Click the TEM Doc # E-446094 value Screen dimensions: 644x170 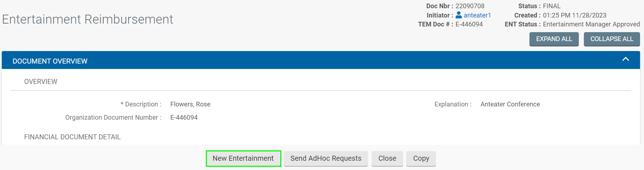tap(469, 24)
